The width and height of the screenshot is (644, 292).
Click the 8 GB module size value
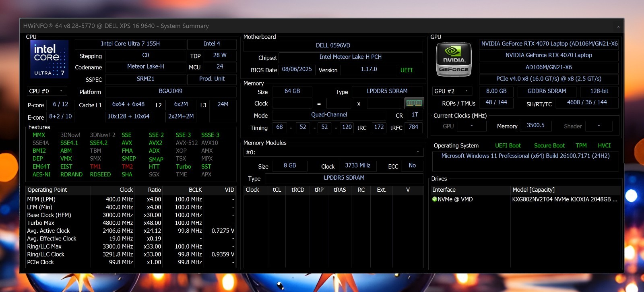pos(290,165)
